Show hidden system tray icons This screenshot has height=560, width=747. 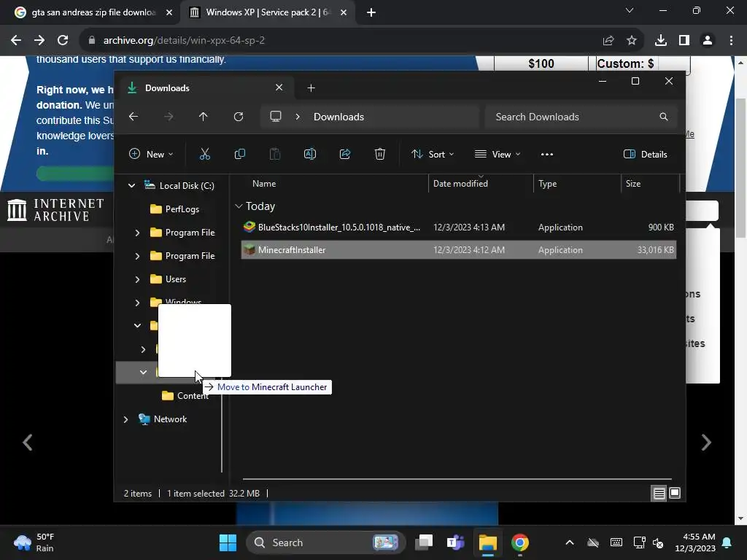click(569, 542)
